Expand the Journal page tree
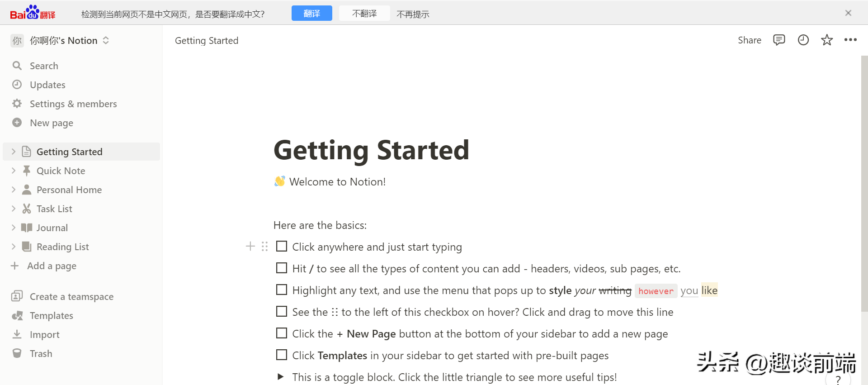This screenshot has height=385, width=868. pyautogui.click(x=13, y=228)
